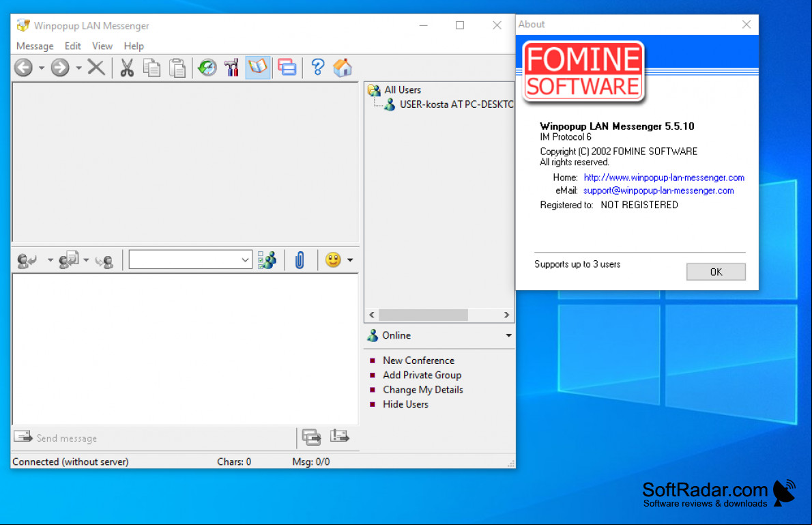Click Add Private Group link

pyautogui.click(x=422, y=375)
